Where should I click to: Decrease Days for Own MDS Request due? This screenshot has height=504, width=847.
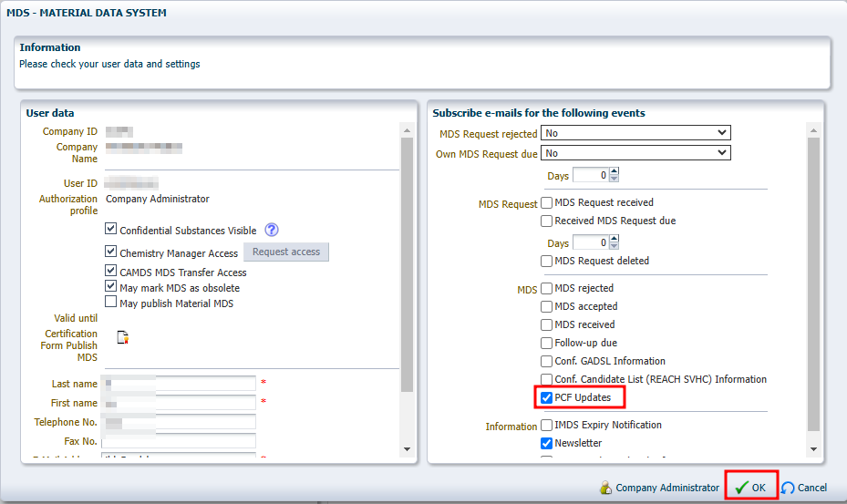tap(614, 179)
